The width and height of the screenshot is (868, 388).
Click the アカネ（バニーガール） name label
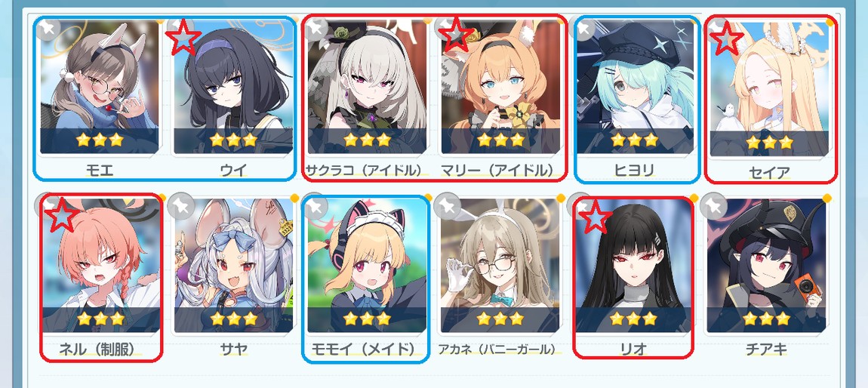(x=496, y=350)
